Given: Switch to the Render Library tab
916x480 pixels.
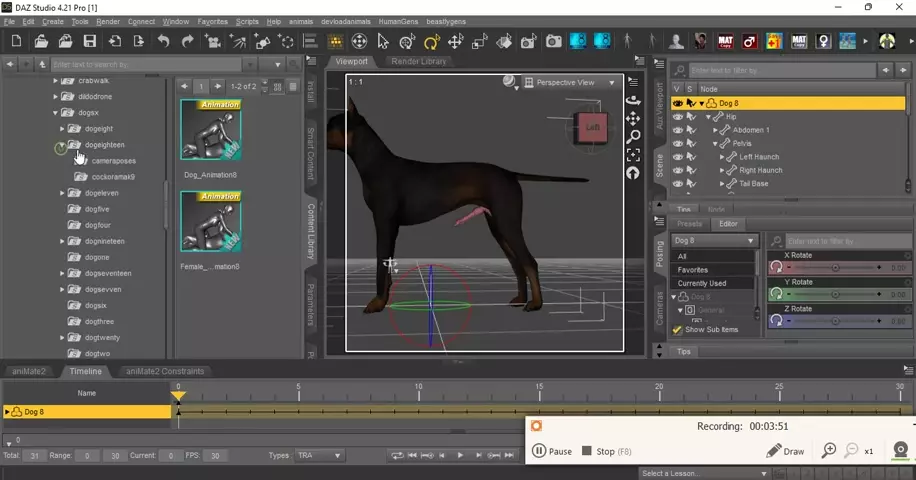Looking at the screenshot, I should click(x=419, y=62).
